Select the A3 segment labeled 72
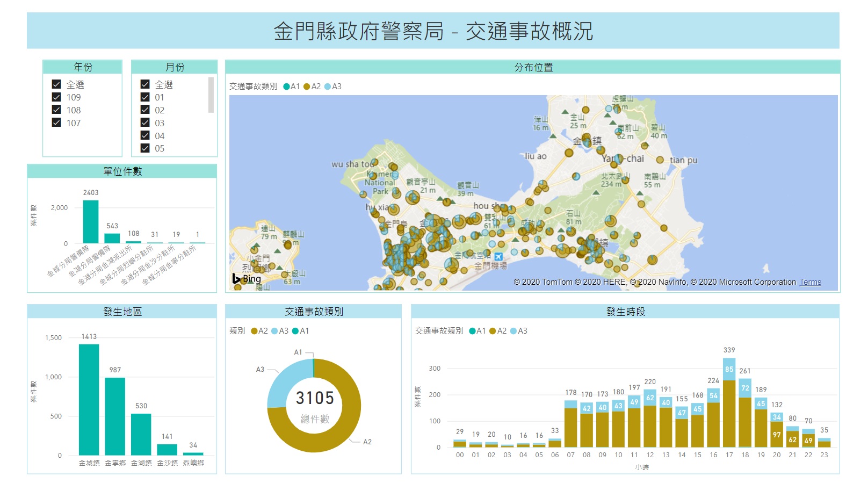The width and height of the screenshot is (868, 483). 745,388
